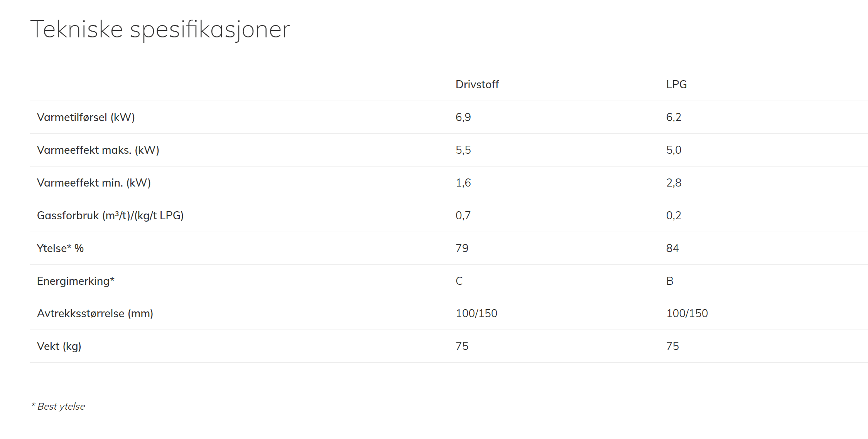Click the 5,5 maximum heat output value
The image size is (868, 439).
point(463,150)
